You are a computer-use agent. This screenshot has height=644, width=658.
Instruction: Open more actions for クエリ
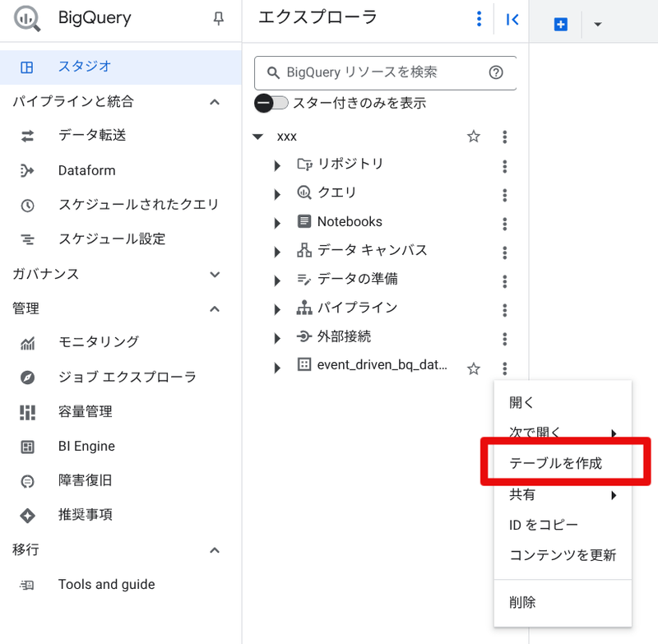coord(504,195)
